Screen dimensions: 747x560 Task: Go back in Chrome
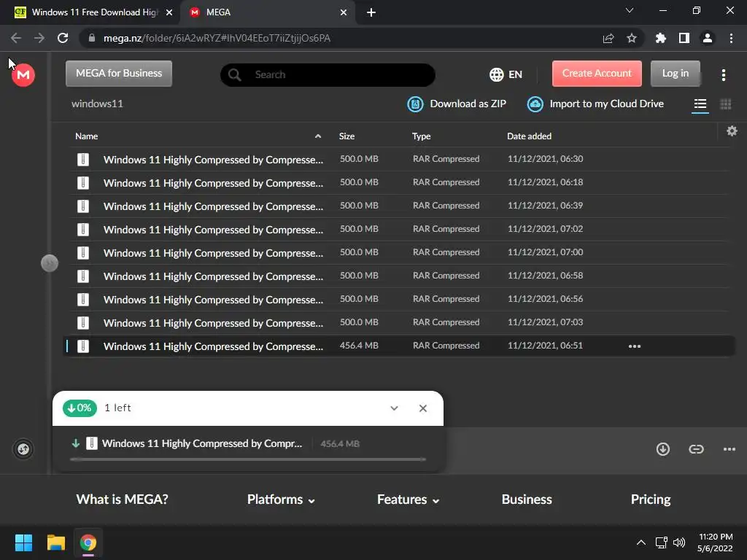(x=16, y=38)
